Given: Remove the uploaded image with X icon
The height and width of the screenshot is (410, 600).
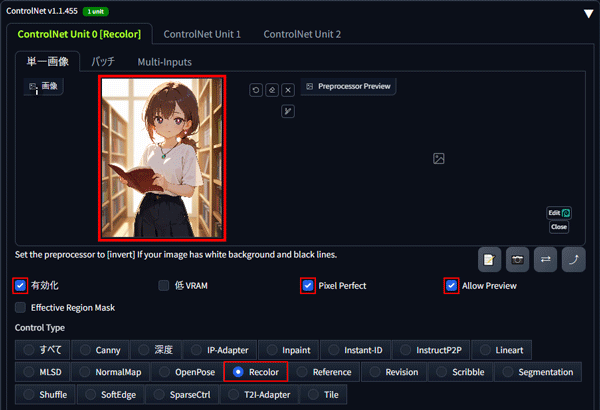Looking at the screenshot, I should click(288, 90).
